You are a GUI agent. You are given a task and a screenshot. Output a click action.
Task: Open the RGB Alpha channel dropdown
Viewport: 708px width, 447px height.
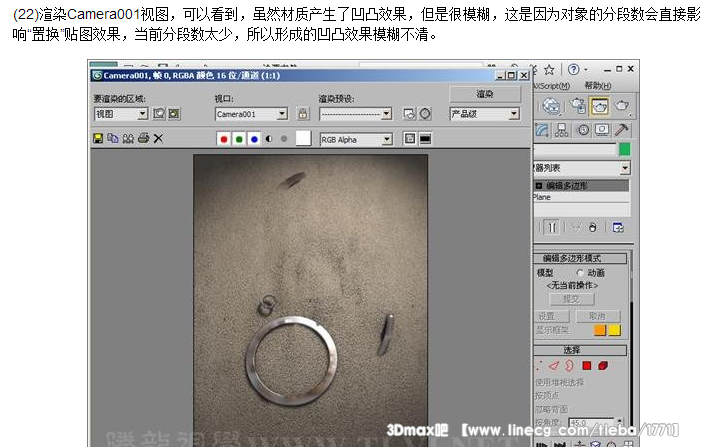click(x=356, y=140)
